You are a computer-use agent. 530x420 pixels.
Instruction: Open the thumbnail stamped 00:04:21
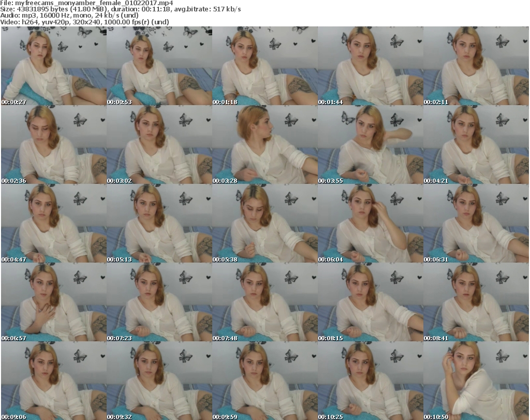tap(476, 144)
